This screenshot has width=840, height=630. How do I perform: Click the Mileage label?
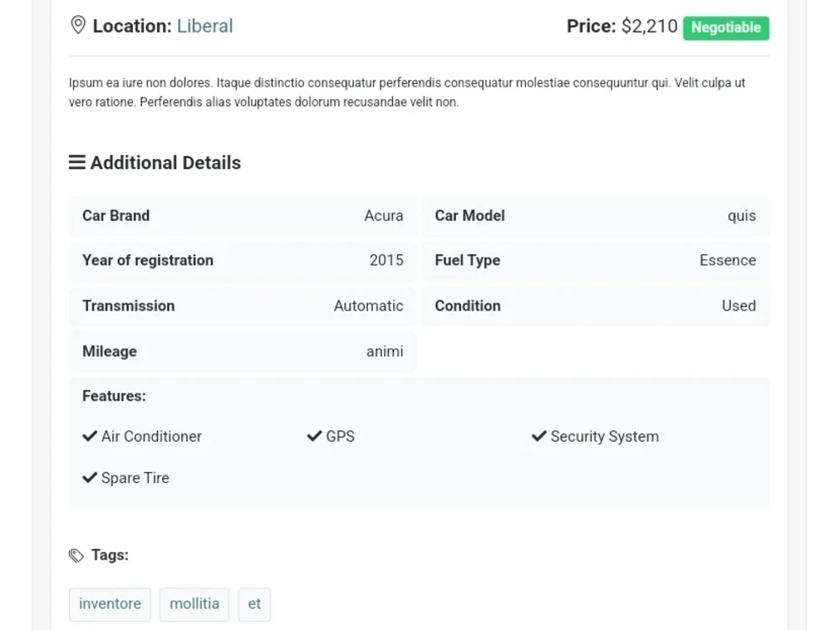click(x=109, y=351)
